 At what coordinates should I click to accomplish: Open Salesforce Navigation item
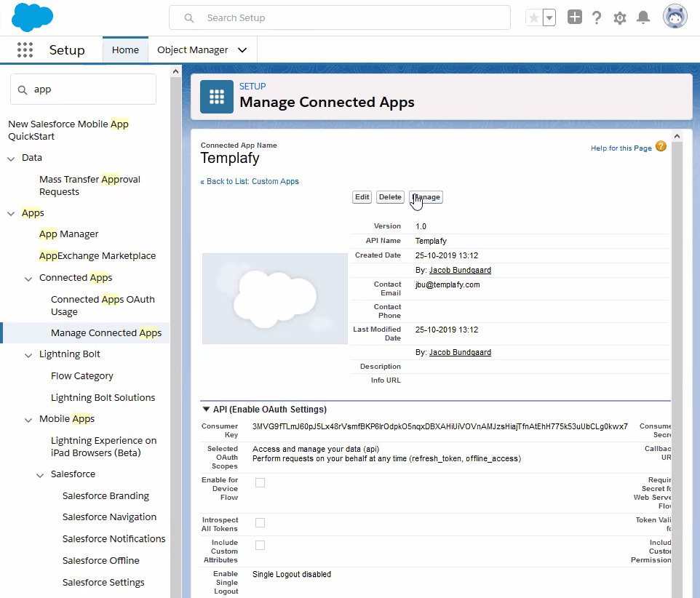point(109,517)
